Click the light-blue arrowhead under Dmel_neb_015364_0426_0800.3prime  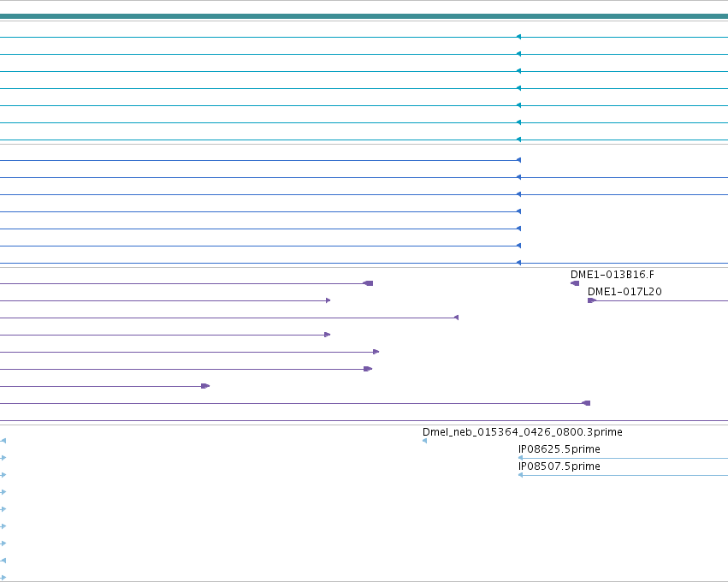(425, 441)
